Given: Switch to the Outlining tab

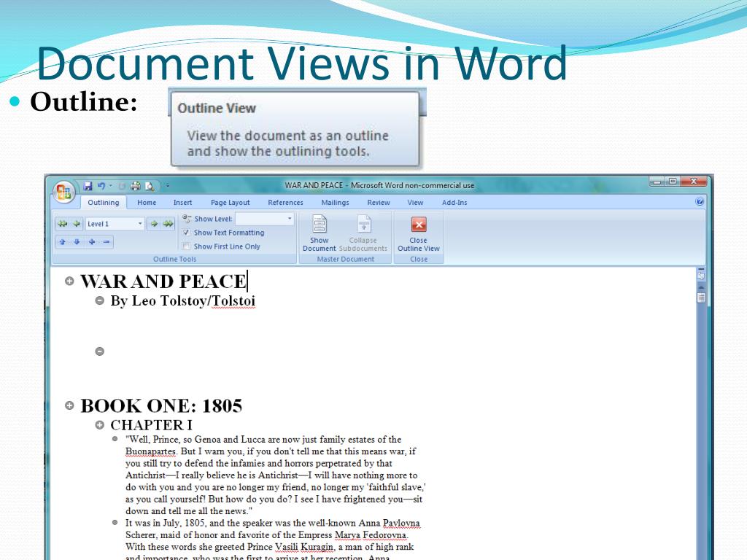Looking at the screenshot, I should 103,203.
